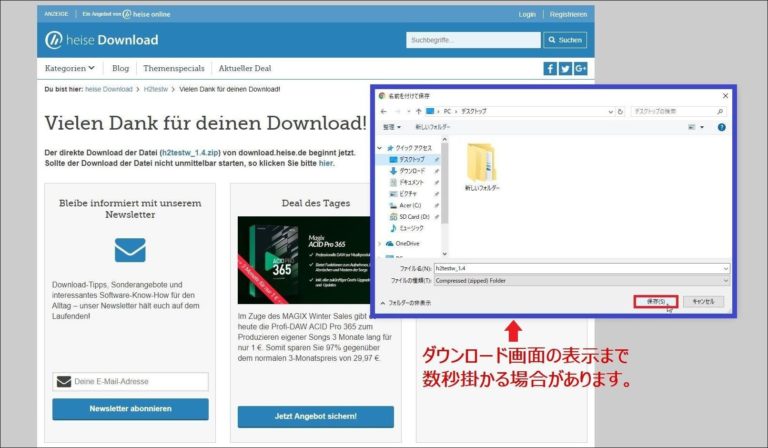Collapse the quick access tree section
This screenshot has height=448, width=768.
379,147
